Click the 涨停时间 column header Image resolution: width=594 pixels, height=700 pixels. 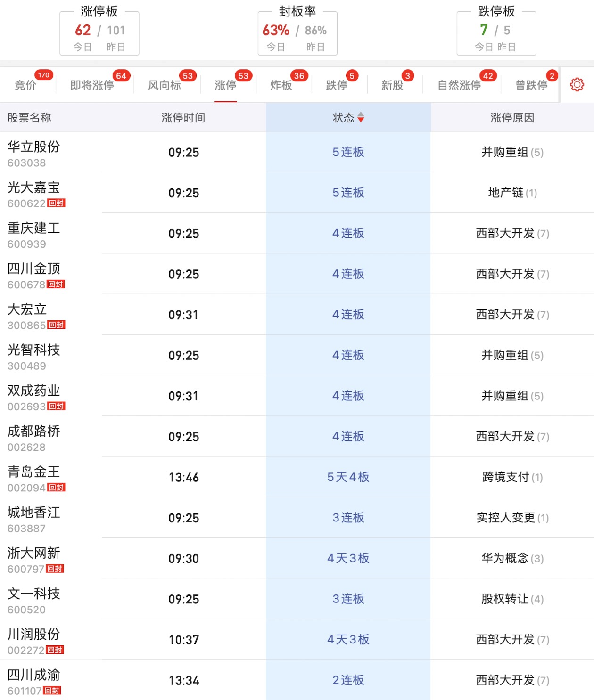(183, 118)
